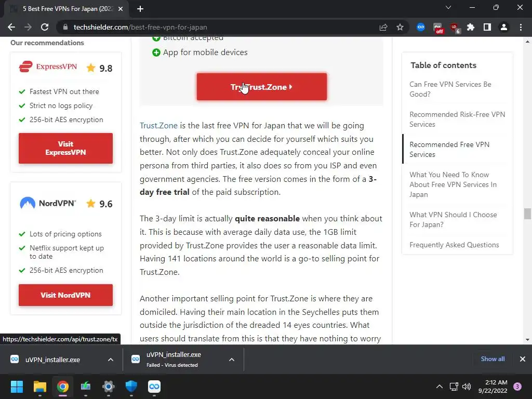Click the NordVPN logo
This screenshot has width=532, height=399.
(x=48, y=203)
